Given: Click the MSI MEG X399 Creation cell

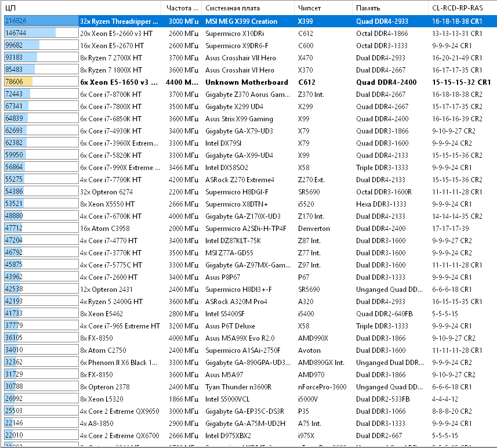Looking at the screenshot, I should (x=241, y=21).
